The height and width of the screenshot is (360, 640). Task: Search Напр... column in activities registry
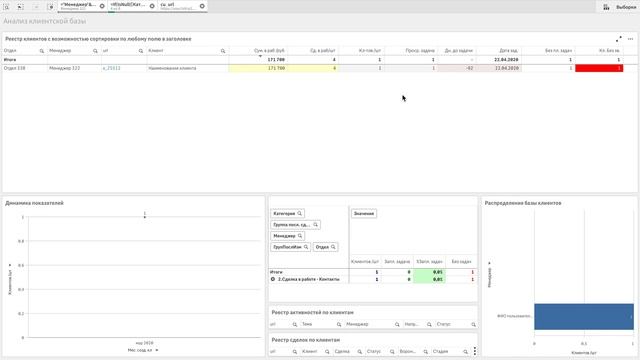pos(429,324)
